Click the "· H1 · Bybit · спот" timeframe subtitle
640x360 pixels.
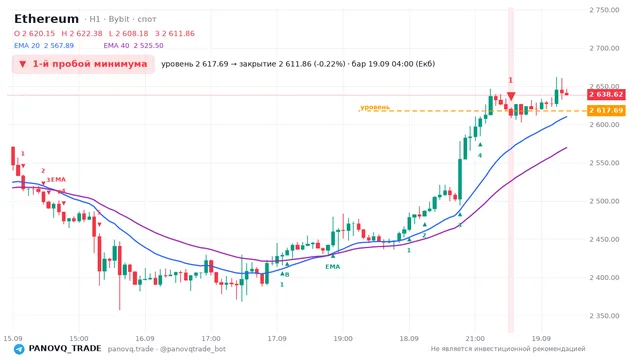[x=120, y=19]
